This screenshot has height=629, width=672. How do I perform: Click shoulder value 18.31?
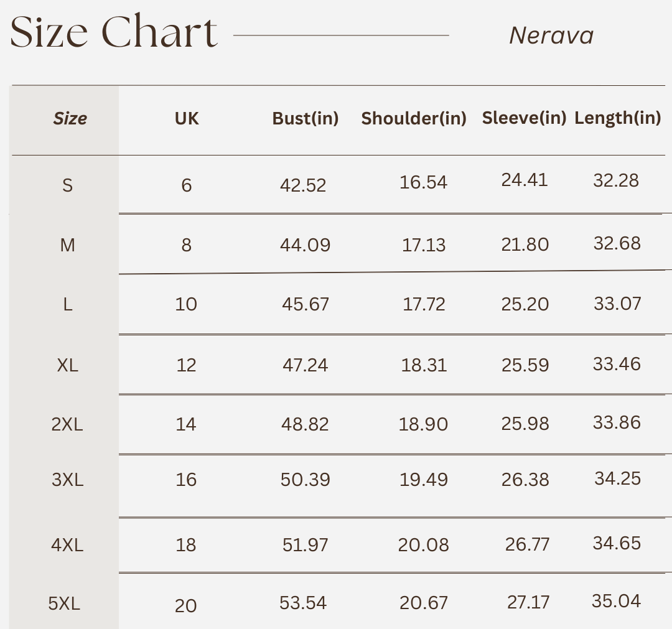(x=424, y=365)
